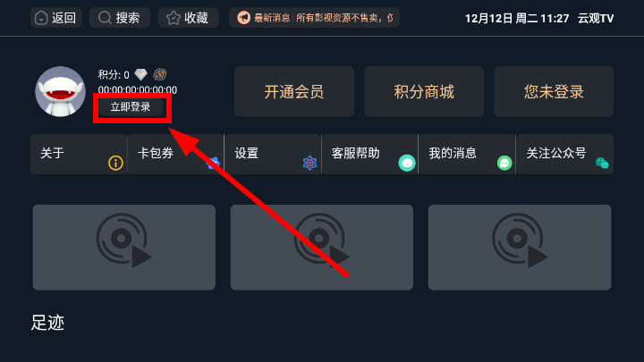The height and width of the screenshot is (362, 644).
Task: Open the 关于 about menu tile
Action: [79, 155]
